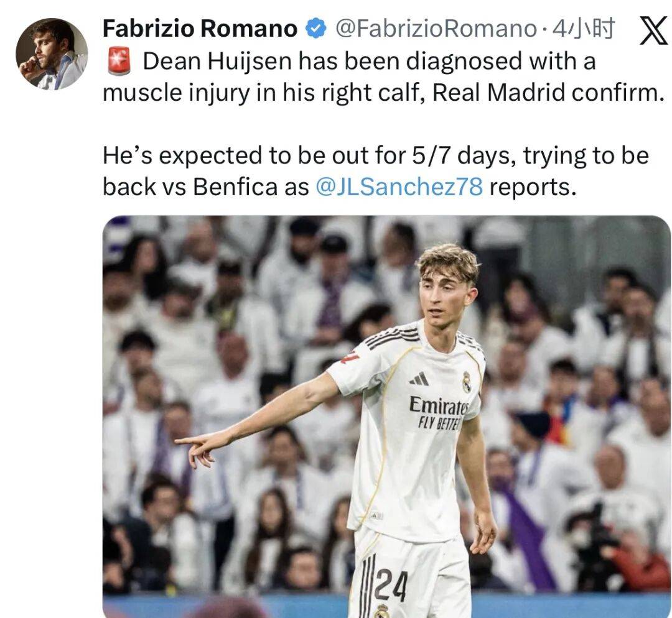Click the word Benfica in the tweet
Image resolution: width=672 pixels, height=618 pixels.
[235, 187]
